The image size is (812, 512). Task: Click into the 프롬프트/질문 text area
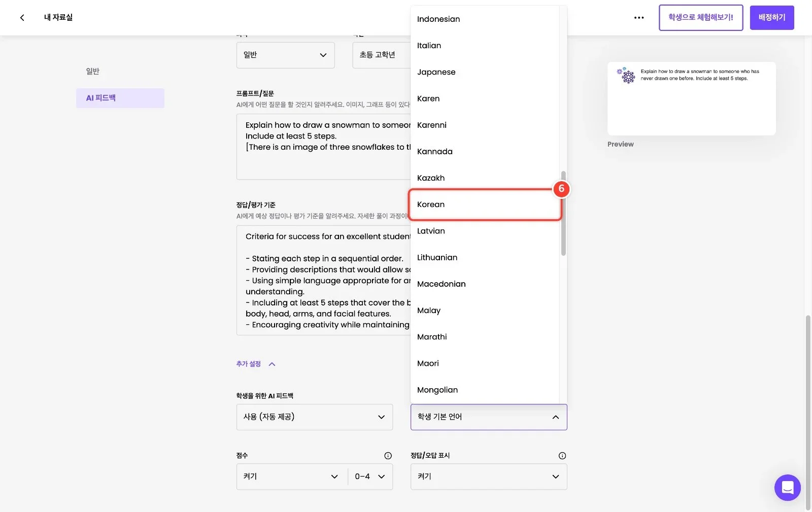tap(323, 147)
